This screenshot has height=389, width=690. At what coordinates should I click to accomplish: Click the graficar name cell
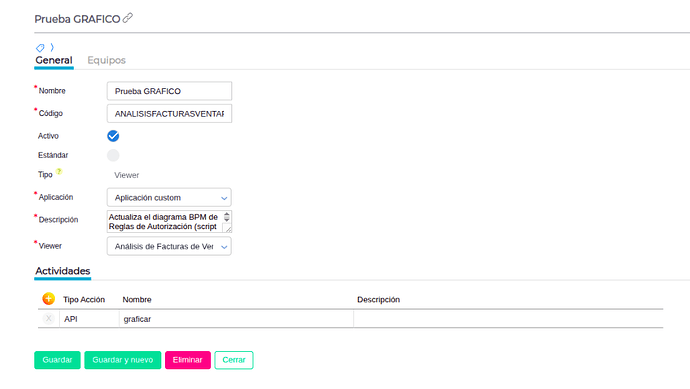coord(236,319)
